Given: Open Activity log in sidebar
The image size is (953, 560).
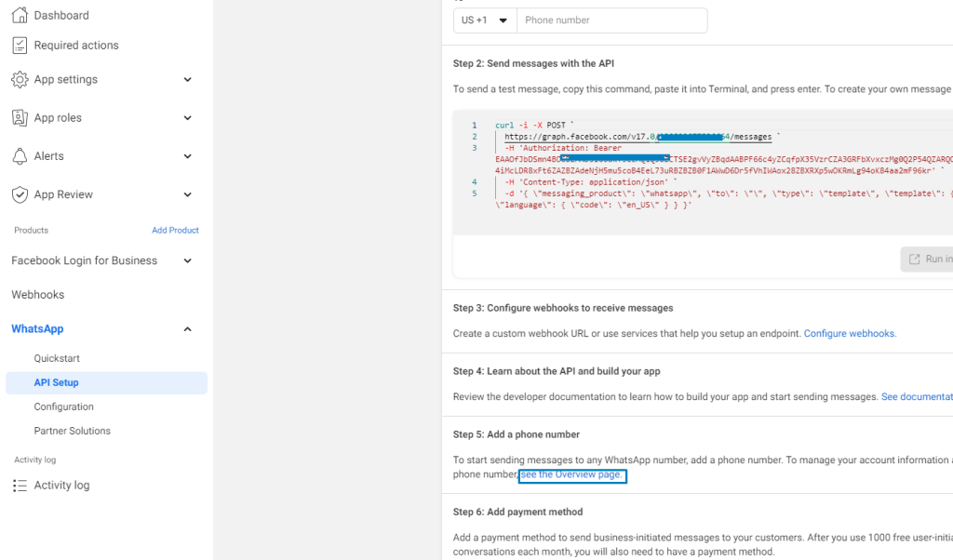Looking at the screenshot, I should (x=61, y=486).
